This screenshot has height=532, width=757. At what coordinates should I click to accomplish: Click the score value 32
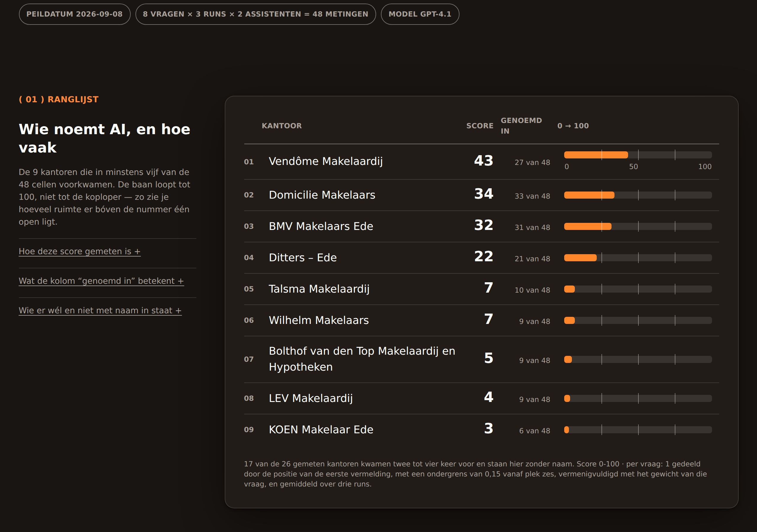coord(484,225)
